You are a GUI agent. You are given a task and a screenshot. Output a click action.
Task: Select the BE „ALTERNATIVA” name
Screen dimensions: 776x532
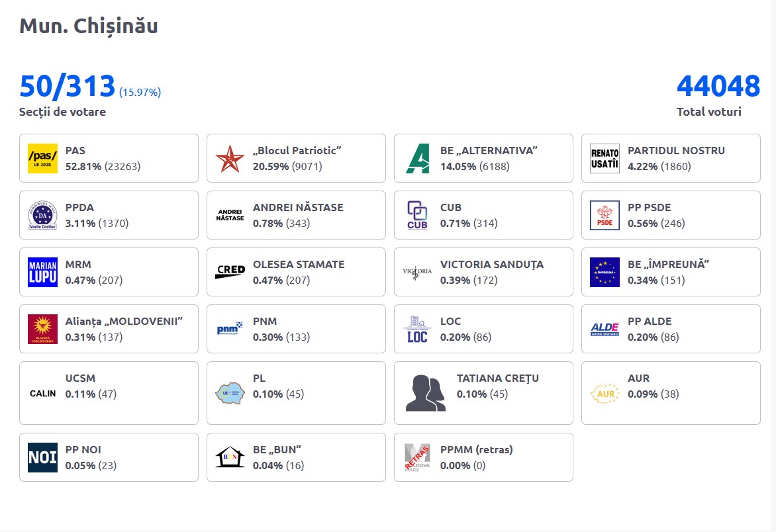point(489,150)
